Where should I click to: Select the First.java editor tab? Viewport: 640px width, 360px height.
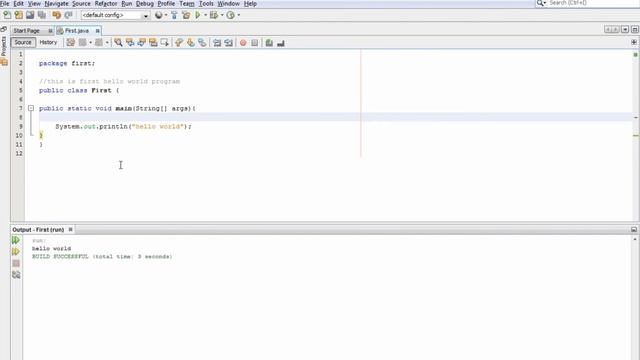[x=77, y=31]
